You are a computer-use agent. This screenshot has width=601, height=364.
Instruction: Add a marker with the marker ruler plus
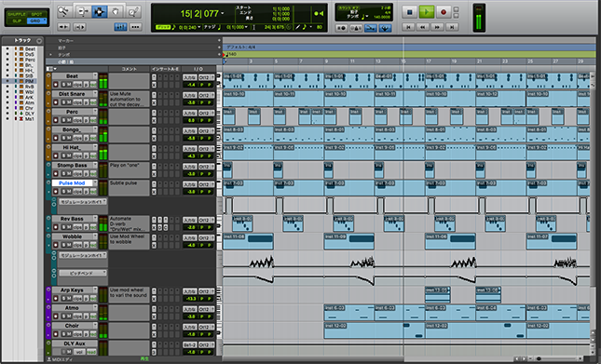point(219,40)
